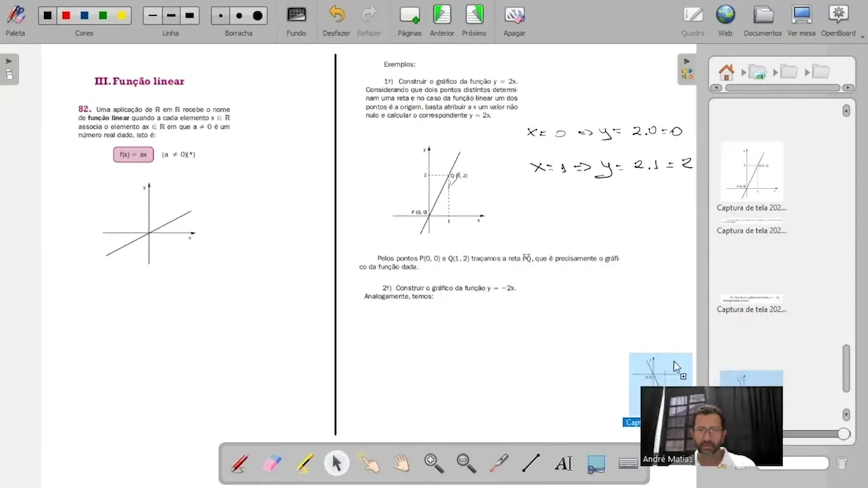The image size is (868, 488).
Task: Select the text writing tool
Action: [x=564, y=464]
